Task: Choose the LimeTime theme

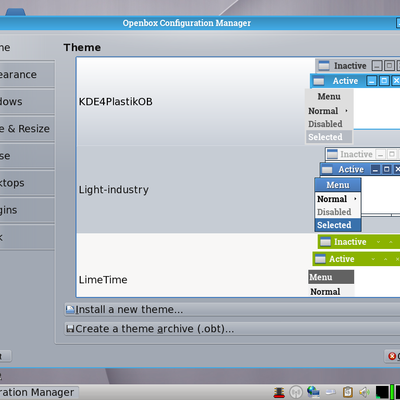Action: 238,265
